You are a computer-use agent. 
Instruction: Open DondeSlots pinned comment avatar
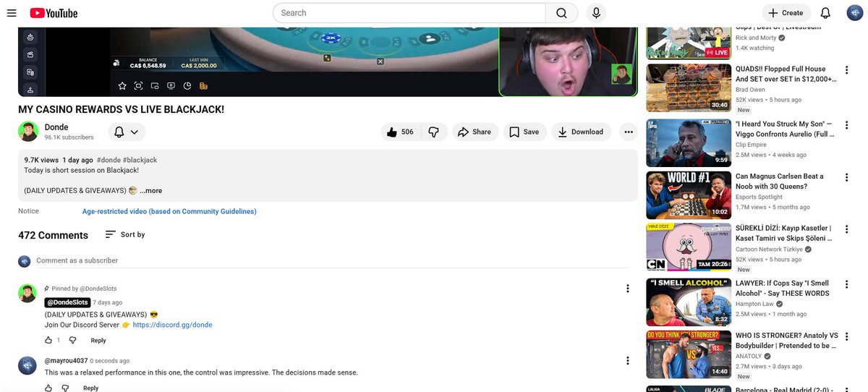coord(27,293)
